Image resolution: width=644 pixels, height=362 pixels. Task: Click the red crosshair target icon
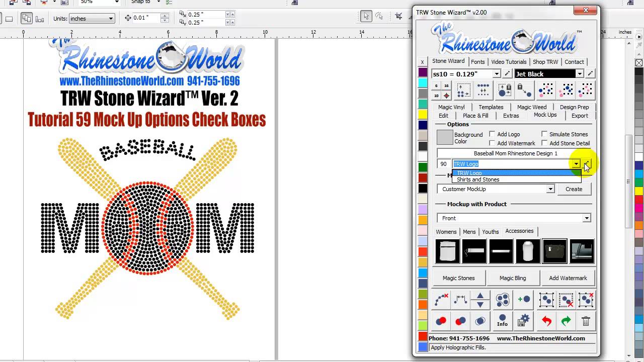click(x=446, y=96)
